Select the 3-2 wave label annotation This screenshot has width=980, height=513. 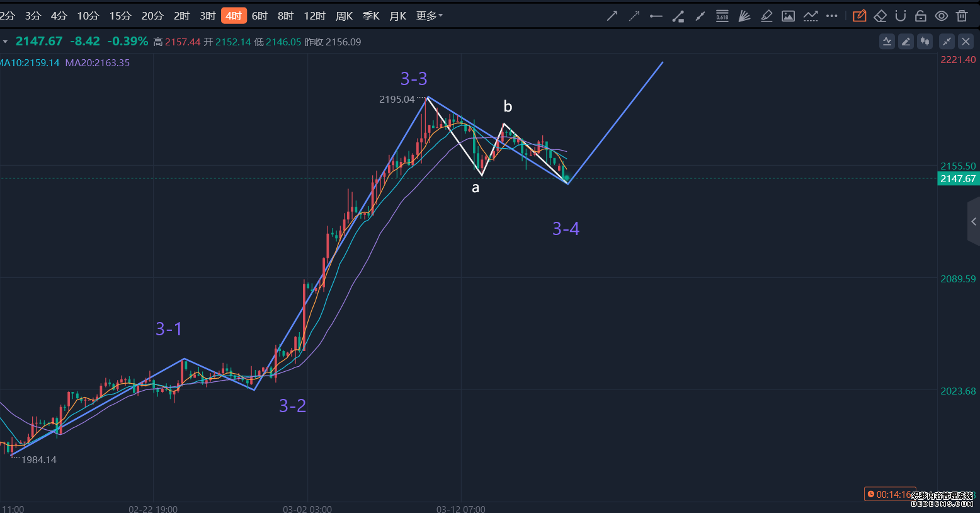pos(292,405)
